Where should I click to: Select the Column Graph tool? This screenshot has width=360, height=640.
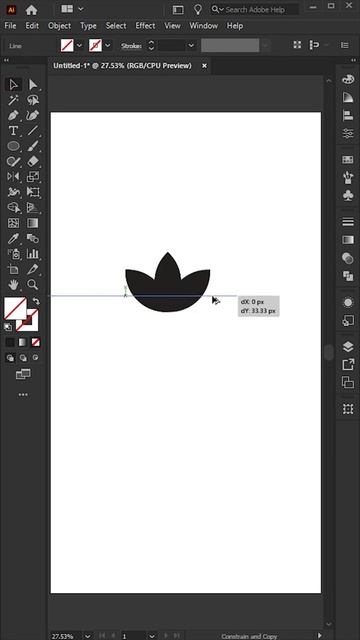click(33, 254)
